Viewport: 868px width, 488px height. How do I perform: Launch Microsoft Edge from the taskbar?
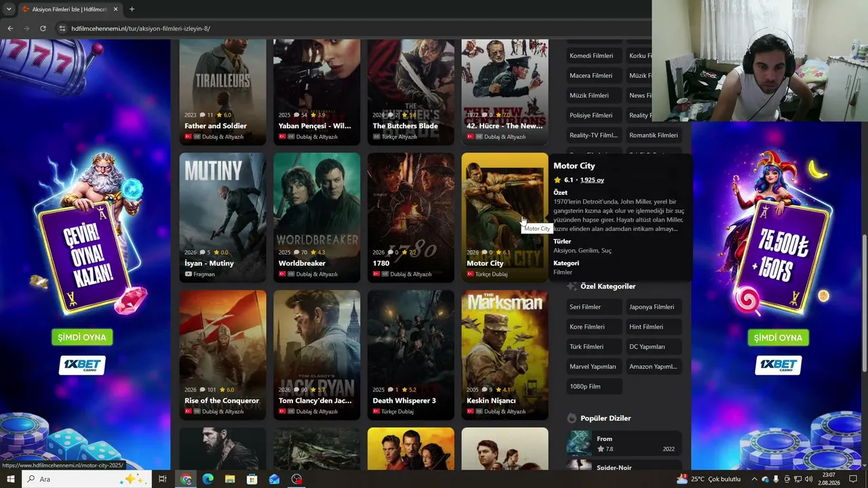click(208, 479)
